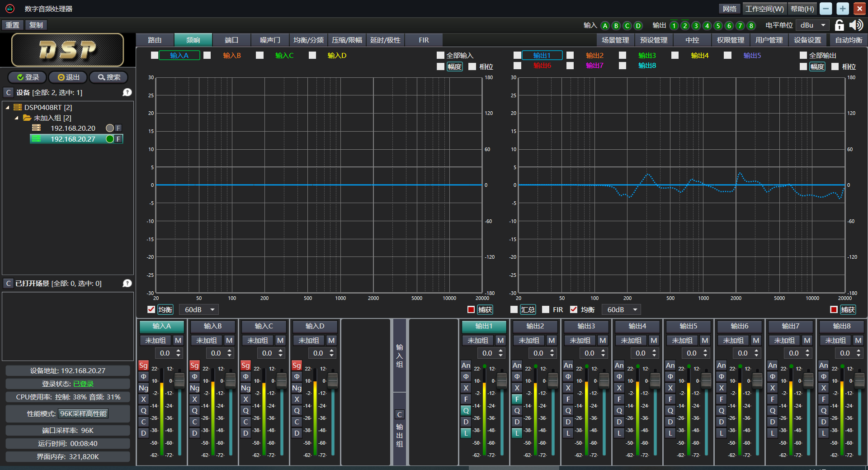Select device 192.168.20.20 in tree
The height and width of the screenshot is (470, 868).
(73, 128)
